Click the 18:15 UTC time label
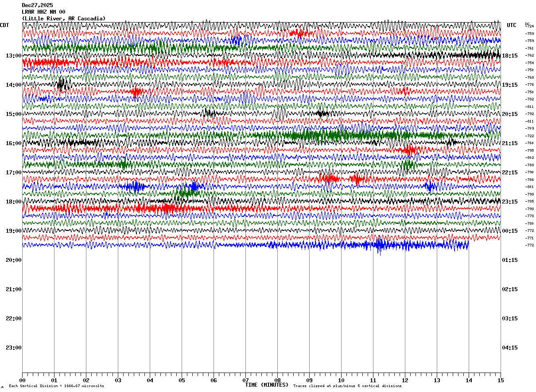The width and height of the screenshot is (536, 392). point(509,56)
